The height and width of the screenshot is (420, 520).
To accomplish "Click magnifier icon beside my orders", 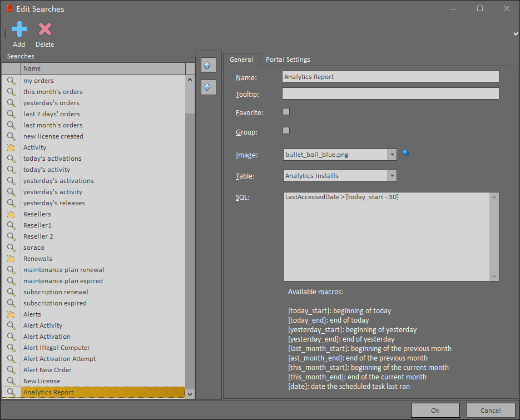I will coord(11,81).
